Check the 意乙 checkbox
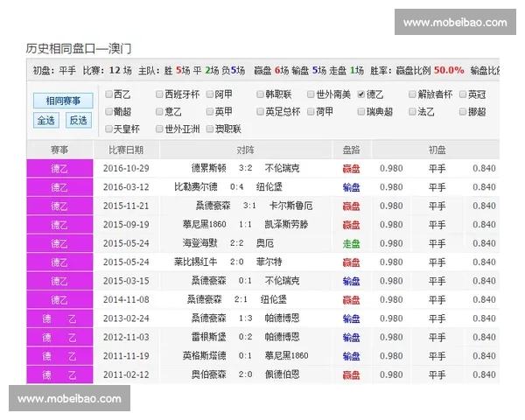Image resolution: width=525 pixels, height=420 pixels. click(159, 111)
